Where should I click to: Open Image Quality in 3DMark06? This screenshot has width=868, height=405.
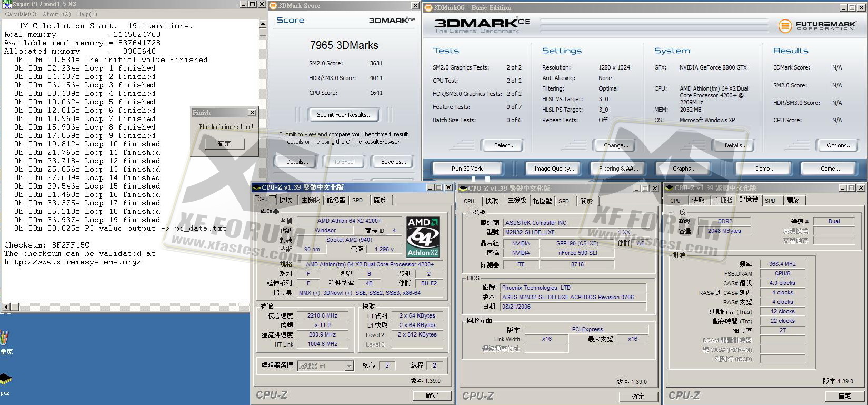tap(554, 169)
